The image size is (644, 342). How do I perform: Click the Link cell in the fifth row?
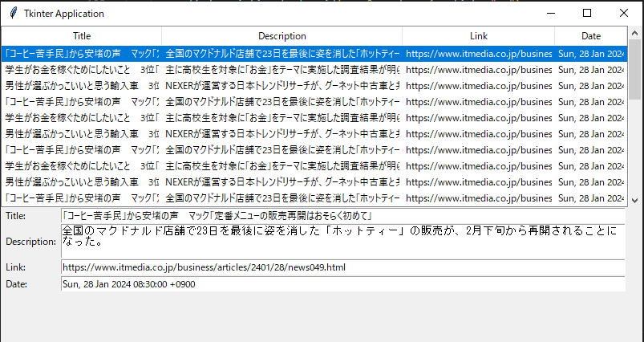pyautogui.click(x=478, y=118)
